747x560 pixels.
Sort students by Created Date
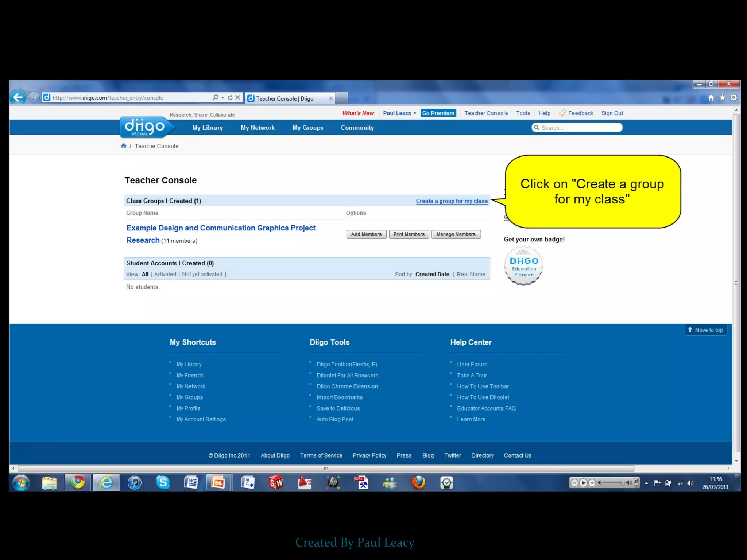pos(432,274)
